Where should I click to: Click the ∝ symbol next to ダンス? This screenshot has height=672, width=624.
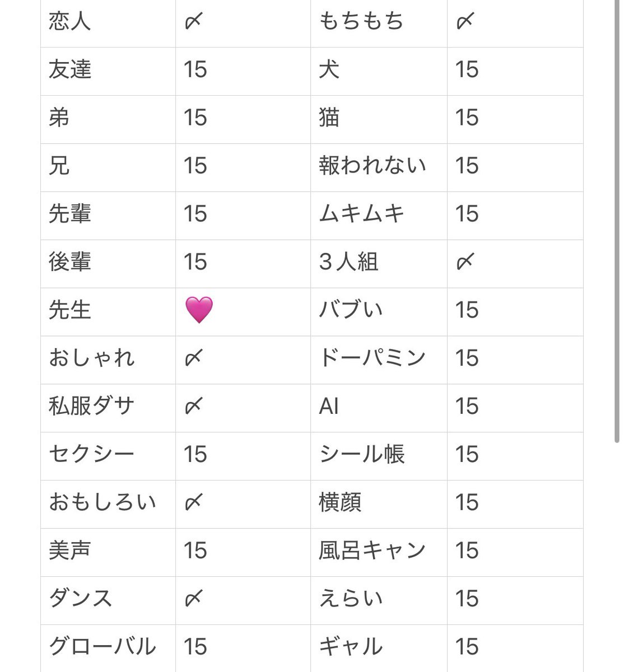(193, 599)
